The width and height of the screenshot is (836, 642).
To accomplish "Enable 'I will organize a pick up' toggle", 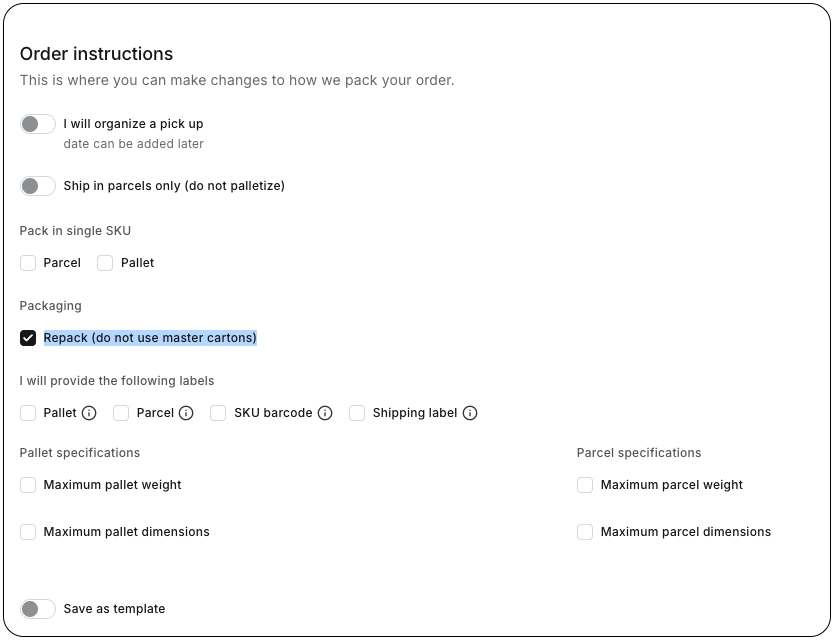I will click(38, 124).
